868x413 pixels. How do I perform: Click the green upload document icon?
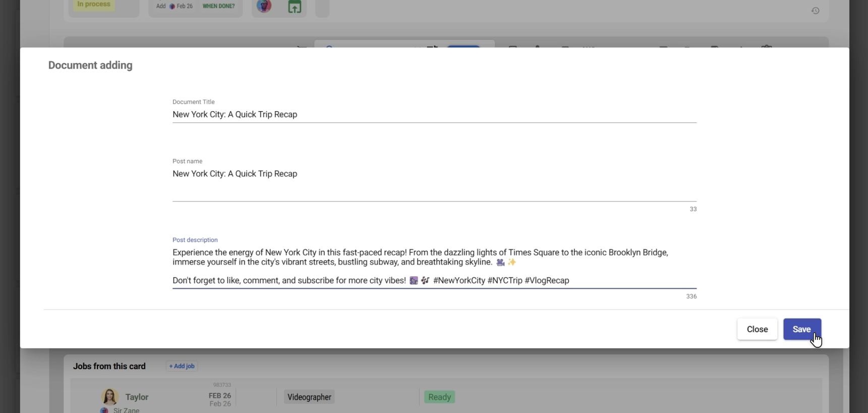click(295, 7)
